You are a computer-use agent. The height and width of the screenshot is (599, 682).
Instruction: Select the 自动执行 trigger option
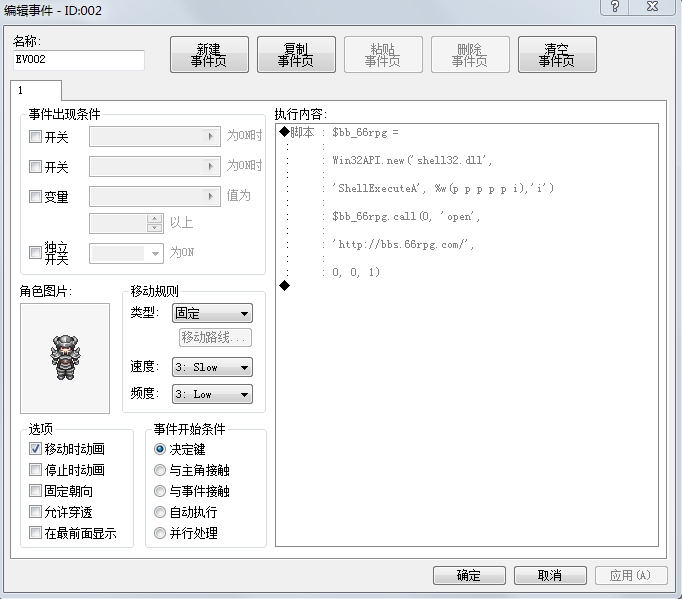(160, 512)
